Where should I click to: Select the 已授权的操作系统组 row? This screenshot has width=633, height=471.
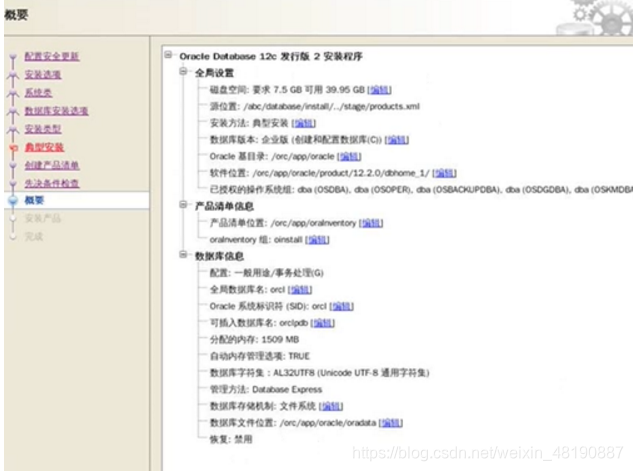(421, 190)
